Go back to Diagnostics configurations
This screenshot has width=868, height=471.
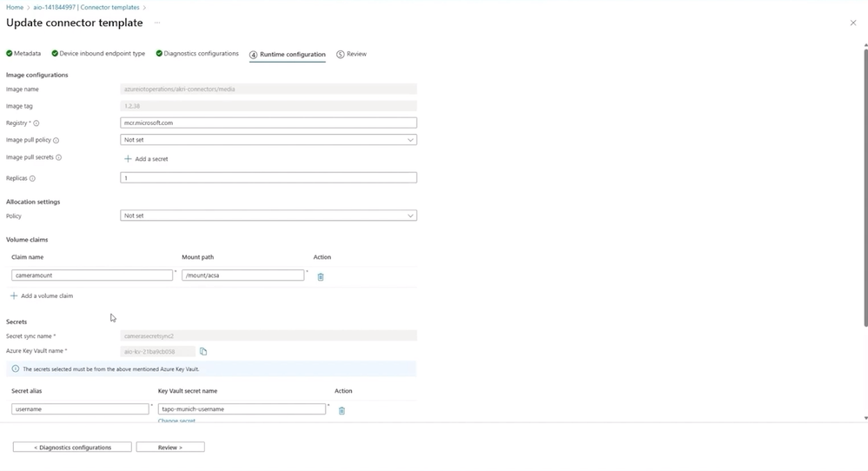tap(72, 448)
